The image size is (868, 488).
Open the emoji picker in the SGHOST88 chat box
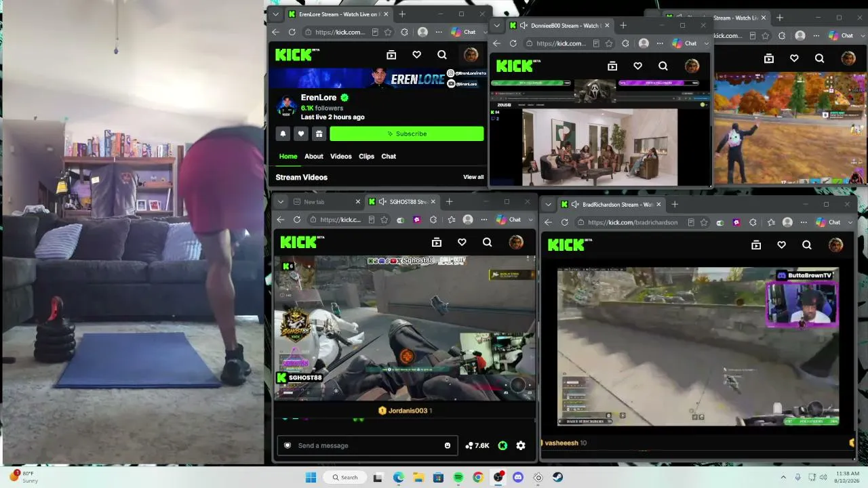coord(448,445)
